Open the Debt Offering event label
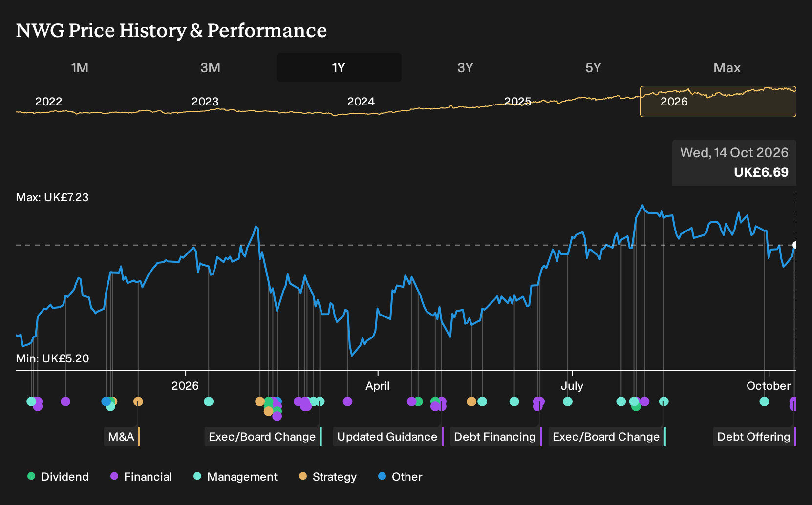812x505 pixels. click(754, 437)
